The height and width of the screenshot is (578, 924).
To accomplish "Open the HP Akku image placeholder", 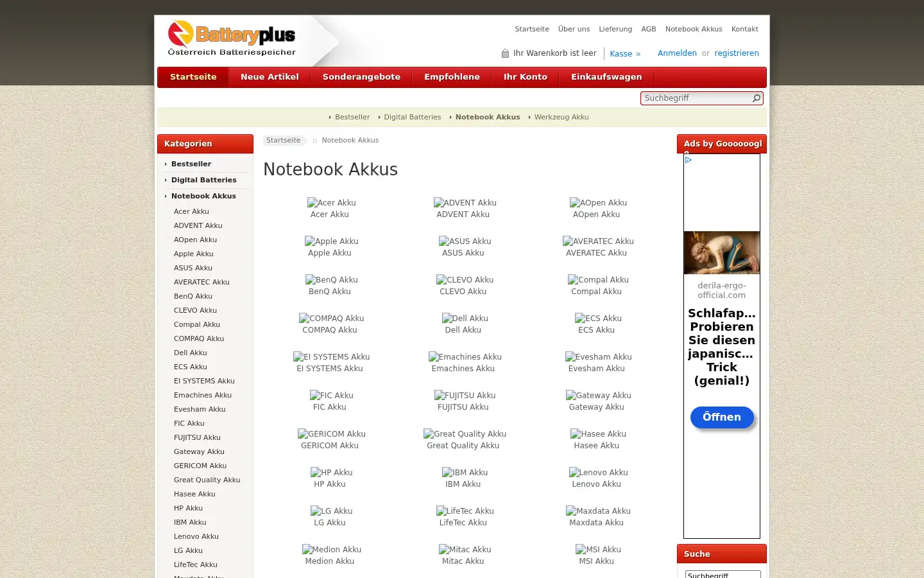I will [332, 473].
